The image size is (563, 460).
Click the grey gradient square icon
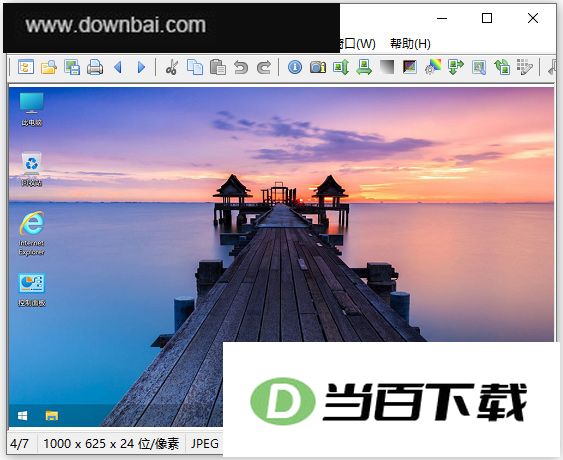387,67
